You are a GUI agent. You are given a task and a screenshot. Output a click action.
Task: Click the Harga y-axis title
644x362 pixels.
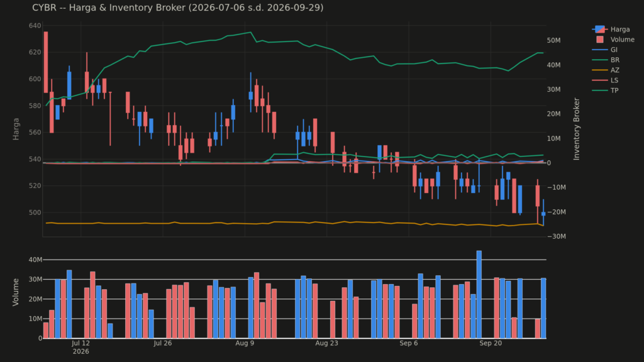(x=16, y=129)
